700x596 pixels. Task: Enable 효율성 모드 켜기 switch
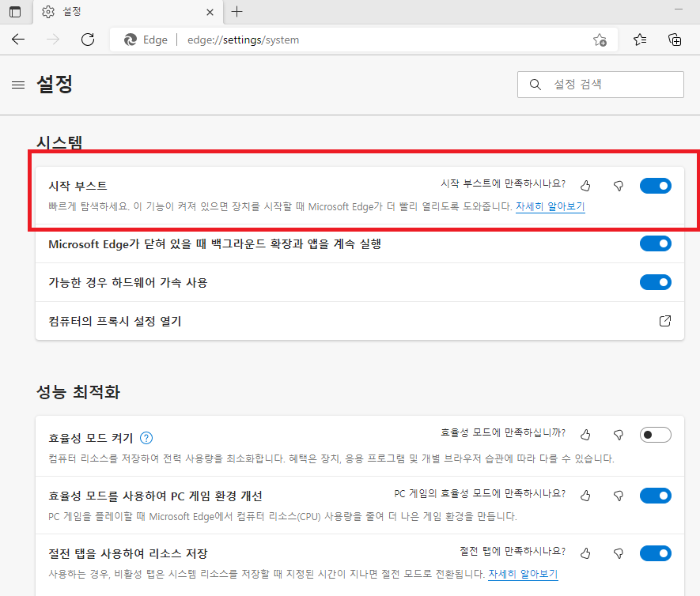[656, 435]
